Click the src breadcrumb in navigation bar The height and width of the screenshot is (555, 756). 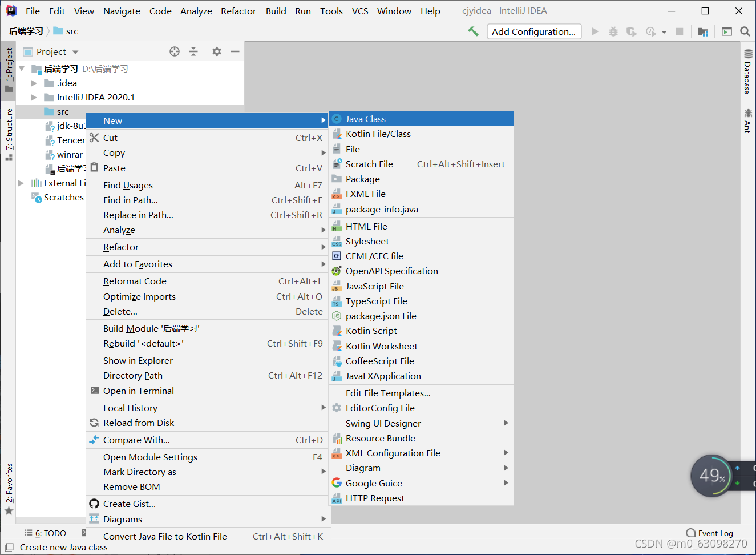66,31
